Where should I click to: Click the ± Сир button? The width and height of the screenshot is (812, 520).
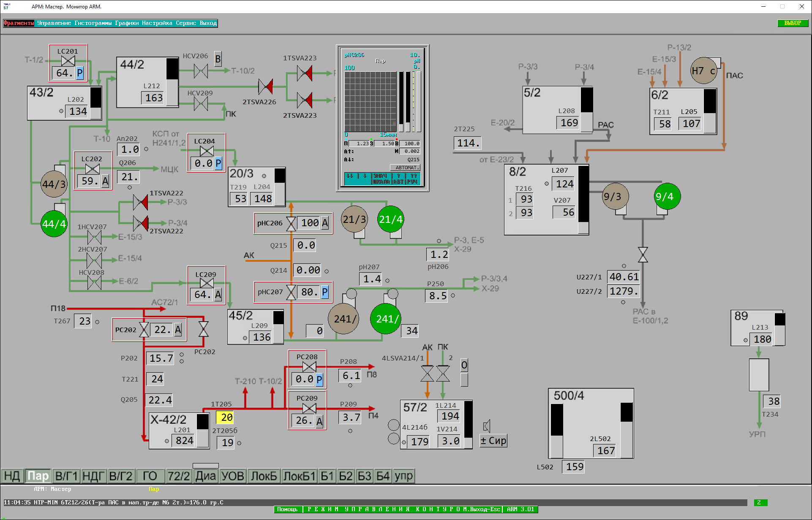493,441
